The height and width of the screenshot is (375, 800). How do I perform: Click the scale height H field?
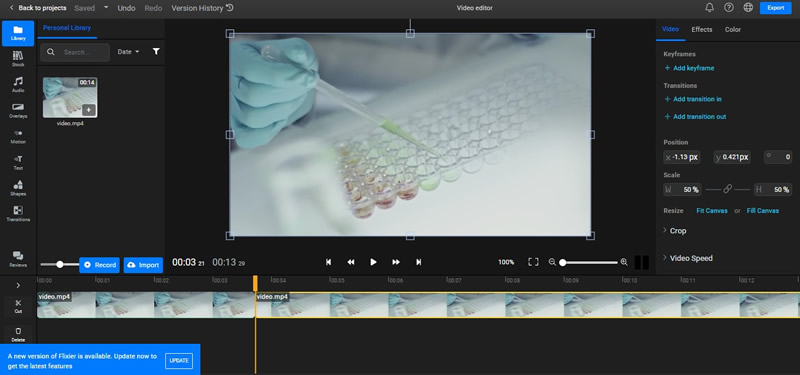772,189
